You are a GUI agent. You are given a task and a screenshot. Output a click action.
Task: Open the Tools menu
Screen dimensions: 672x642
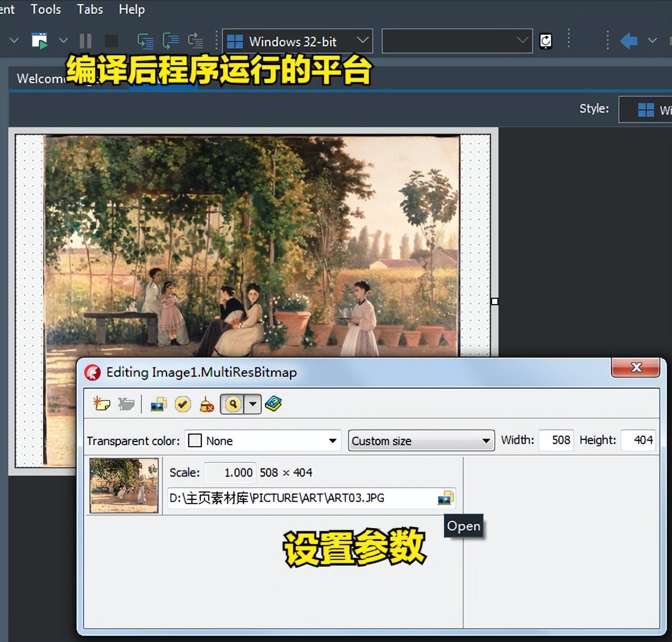point(46,9)
